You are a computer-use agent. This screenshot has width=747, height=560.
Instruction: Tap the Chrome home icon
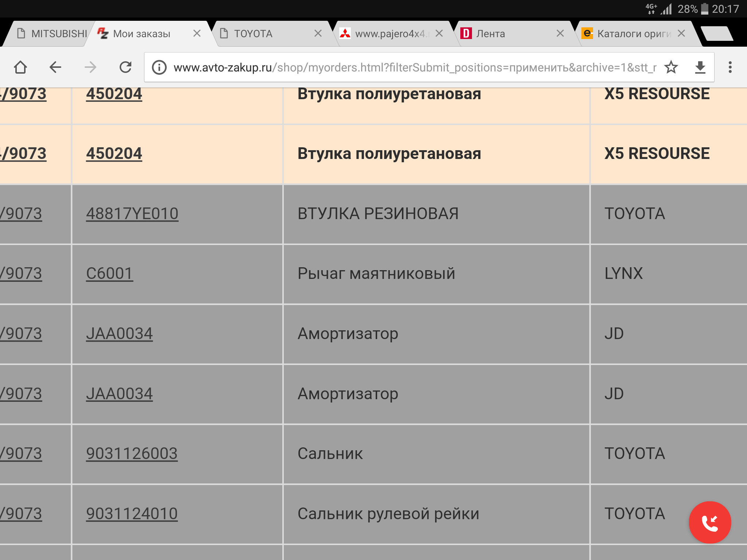click(x=20, y=67)
